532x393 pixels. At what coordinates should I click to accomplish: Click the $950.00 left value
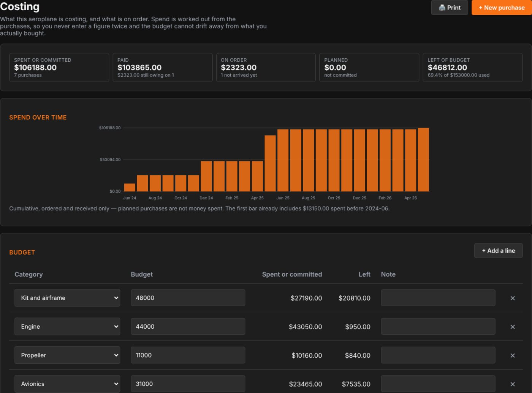(358, 327)
